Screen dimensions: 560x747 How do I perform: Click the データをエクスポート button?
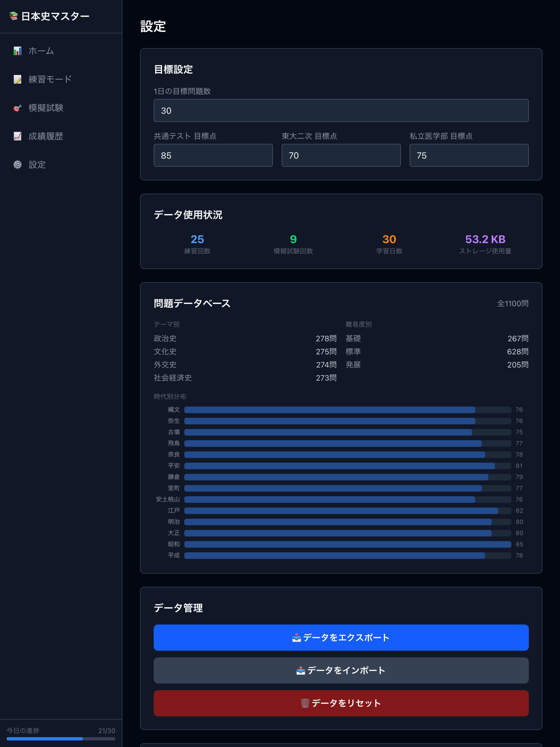click(x=341, y=638)
